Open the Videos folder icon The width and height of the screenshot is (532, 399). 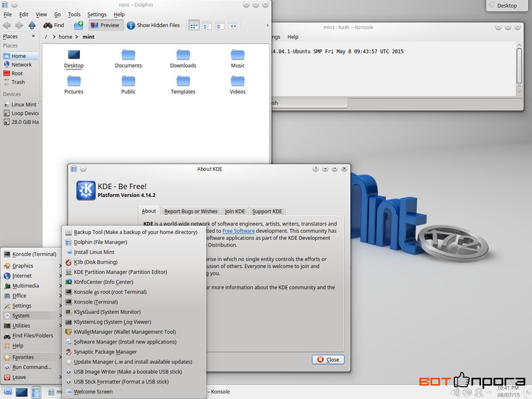click(x=237, y=85)
